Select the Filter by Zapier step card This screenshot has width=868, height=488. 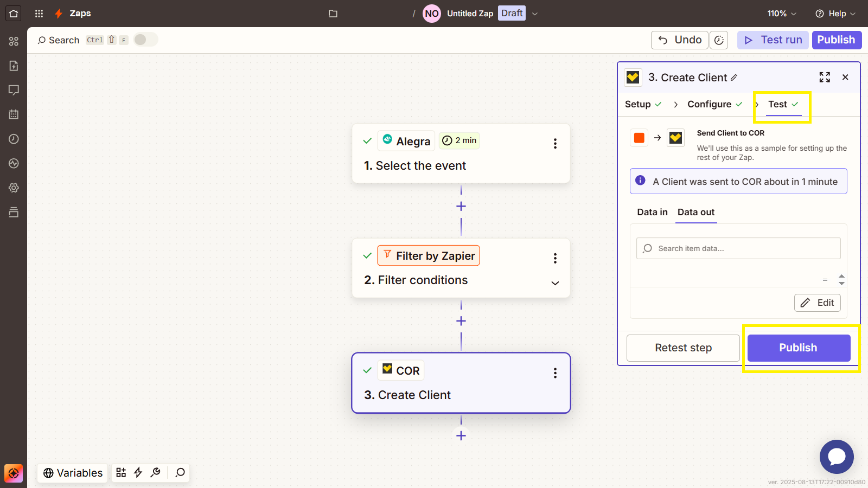coord(461,268)
